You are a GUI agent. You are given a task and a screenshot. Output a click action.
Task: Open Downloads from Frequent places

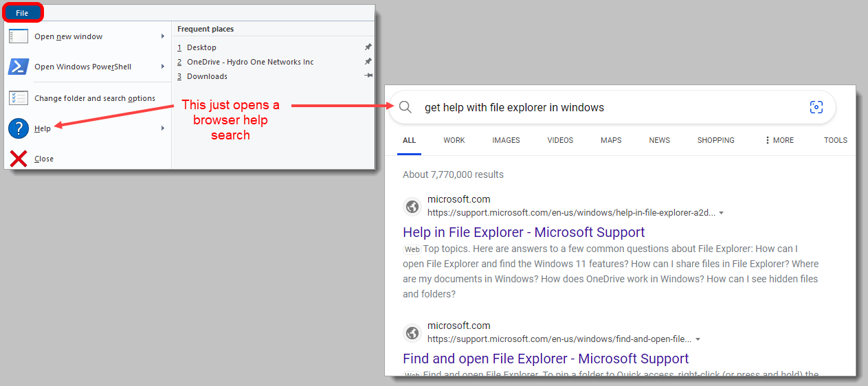click(x=207, y=76)
